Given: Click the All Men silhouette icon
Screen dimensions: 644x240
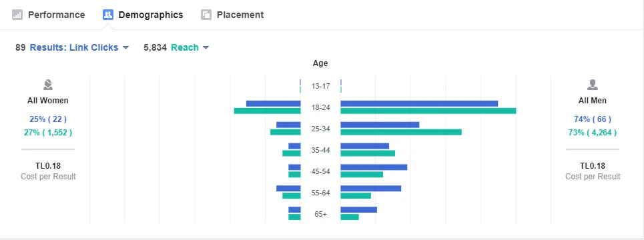Looking at the screenshot, I should pyautogui.click(x=593, y=85).
